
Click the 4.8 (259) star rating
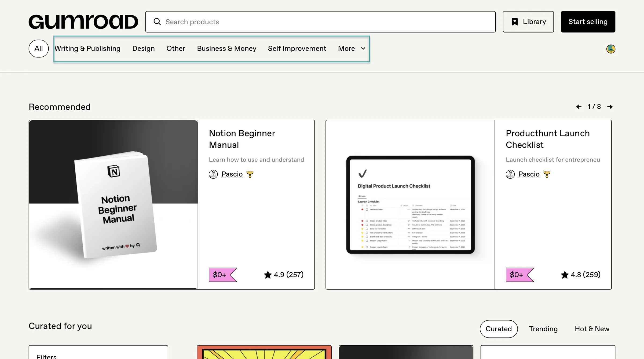581,275
